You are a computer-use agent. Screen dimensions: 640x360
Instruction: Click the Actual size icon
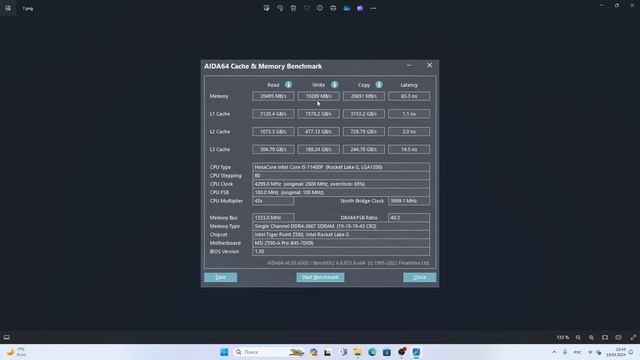618,337
